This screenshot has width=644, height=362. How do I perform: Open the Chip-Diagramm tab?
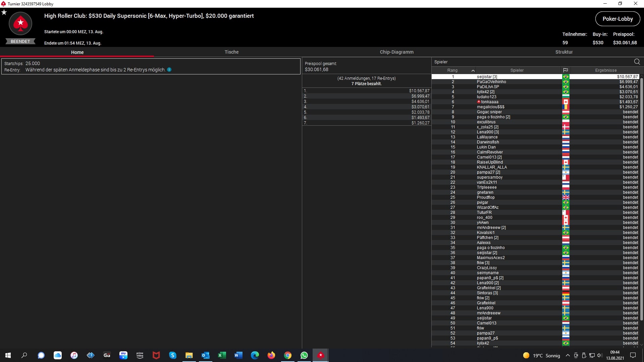(x=396, y=52)
